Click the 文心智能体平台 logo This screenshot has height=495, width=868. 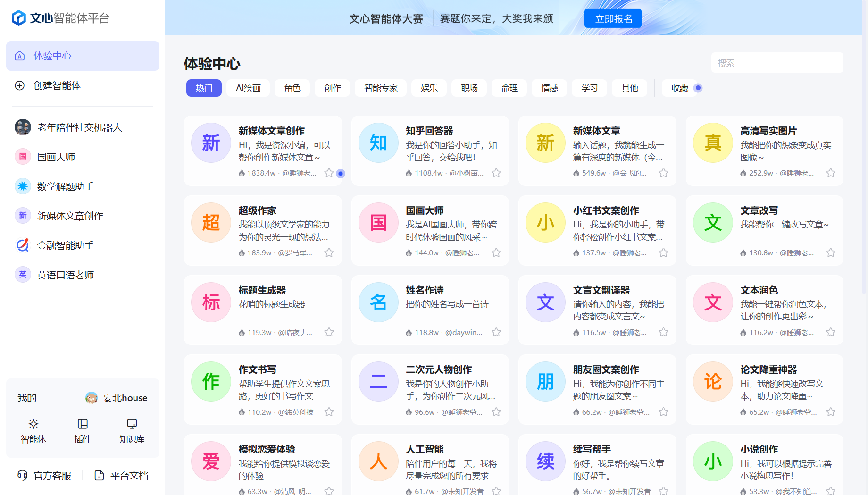60,18
